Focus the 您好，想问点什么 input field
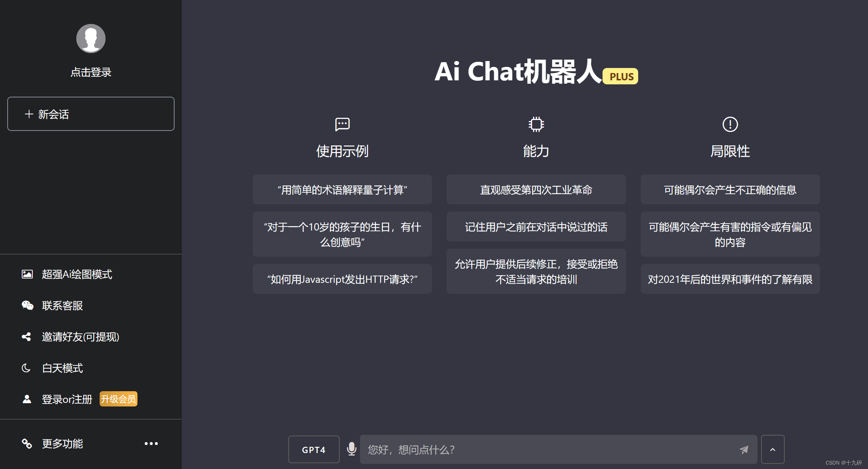The image size is (868, 469). [558, 449]
